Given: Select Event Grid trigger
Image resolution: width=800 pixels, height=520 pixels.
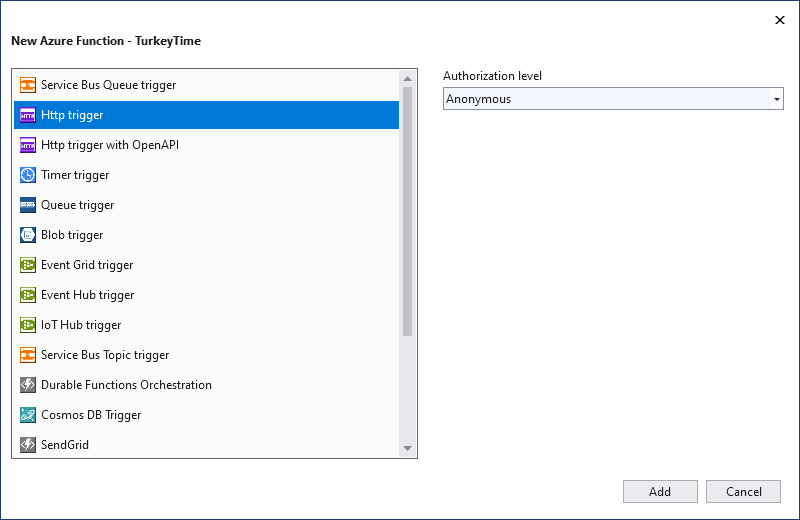Looking at the screenshot, I should click(206, 265).
